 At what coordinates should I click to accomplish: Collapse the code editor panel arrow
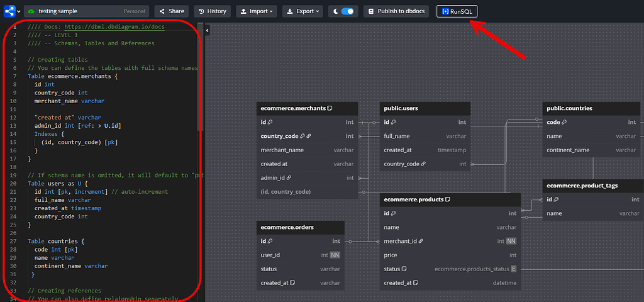click(x=208, y=29)
